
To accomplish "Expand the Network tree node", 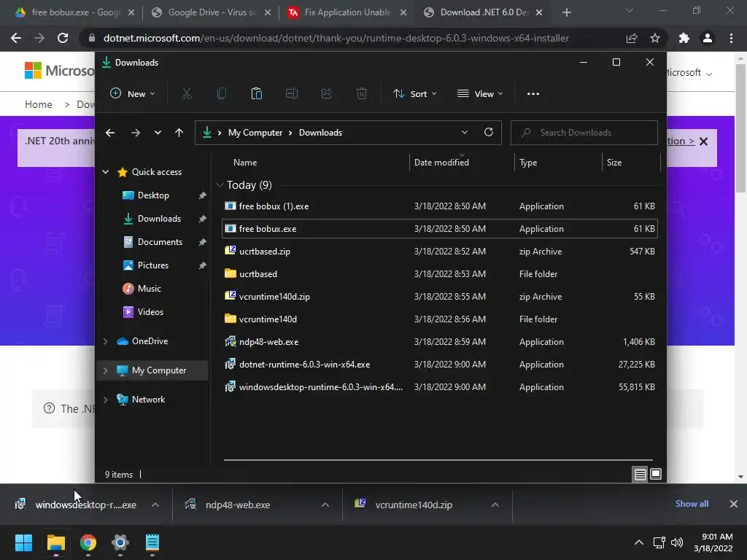I will (106, 400).
